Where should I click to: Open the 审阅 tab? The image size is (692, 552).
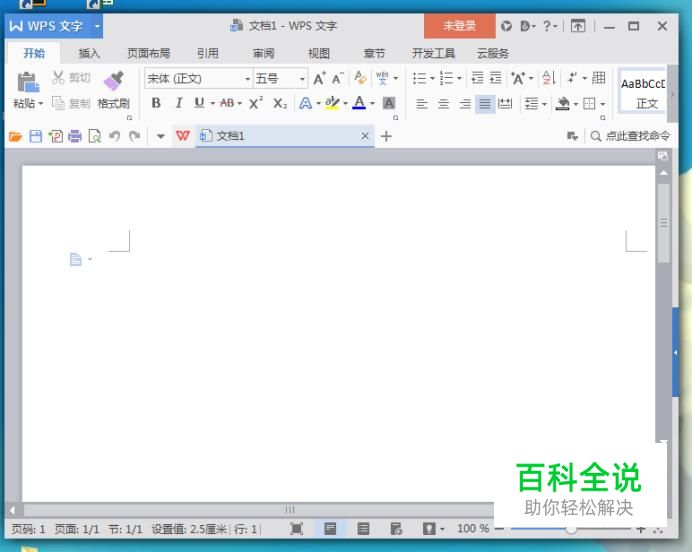(263, 53)
